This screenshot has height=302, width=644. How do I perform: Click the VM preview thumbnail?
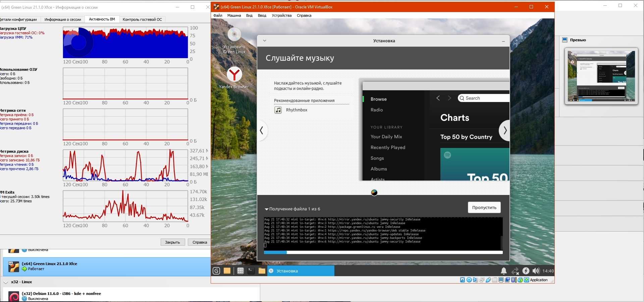point(601,76)
